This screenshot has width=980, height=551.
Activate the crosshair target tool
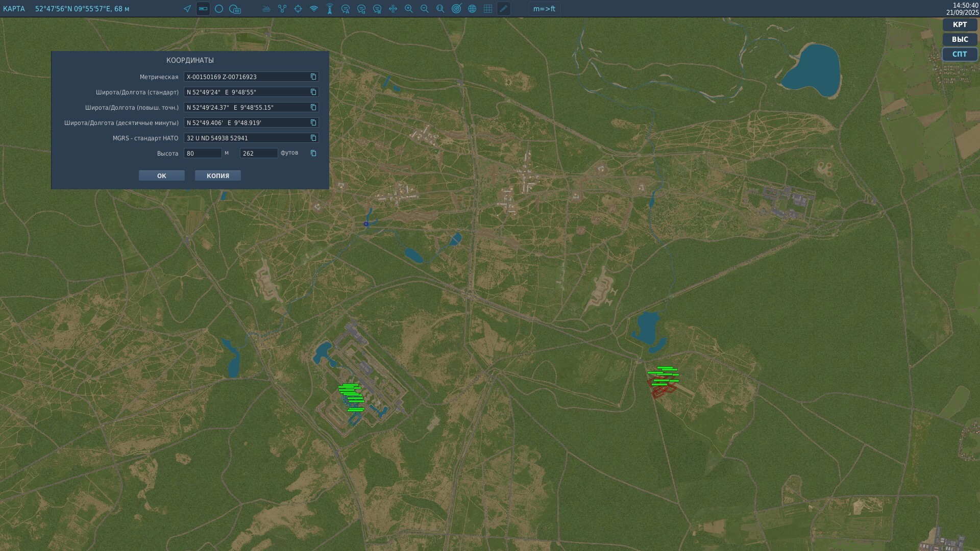[x=298, y=9]
